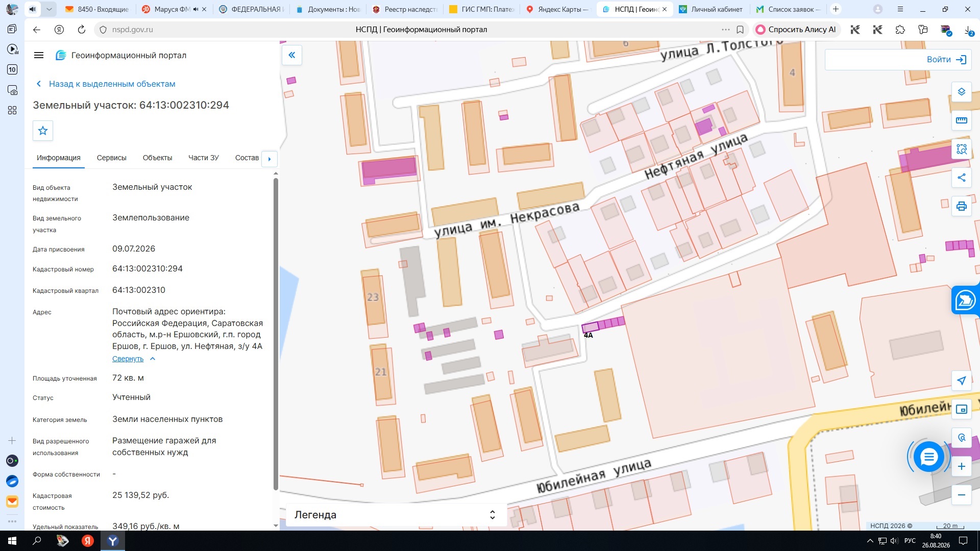
Task: Collapse the address with the Свернуть chevron
Action: (153, 359)
